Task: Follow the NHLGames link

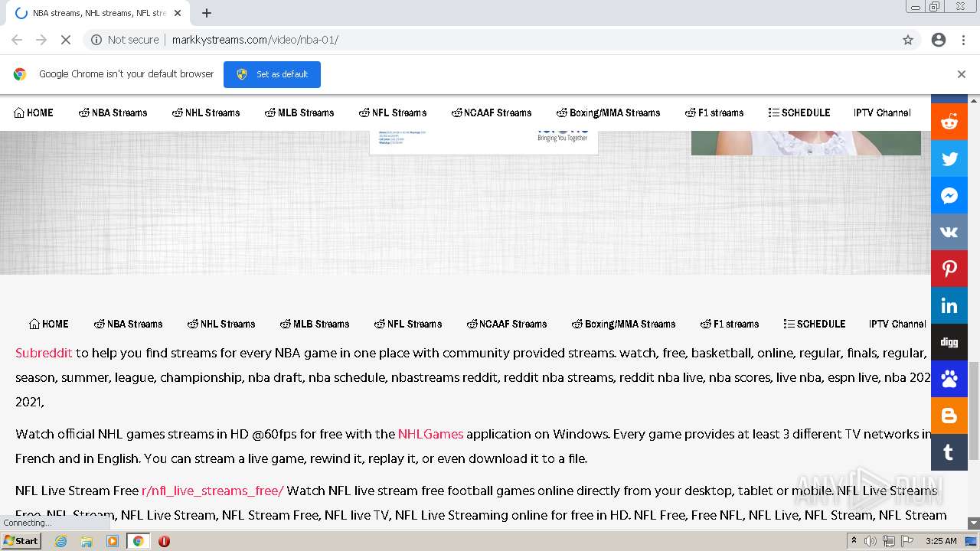Action: click(x=430, y=434)
